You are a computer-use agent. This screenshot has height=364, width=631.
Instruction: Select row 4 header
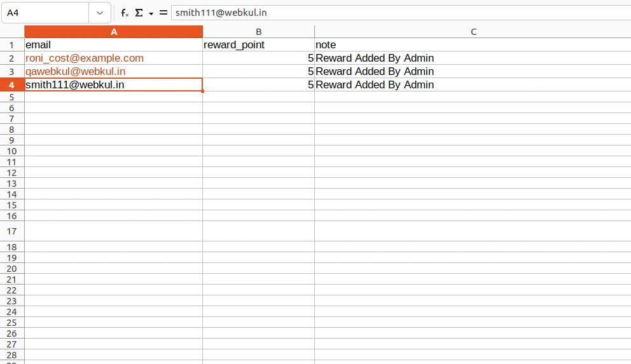click(11, 85)
